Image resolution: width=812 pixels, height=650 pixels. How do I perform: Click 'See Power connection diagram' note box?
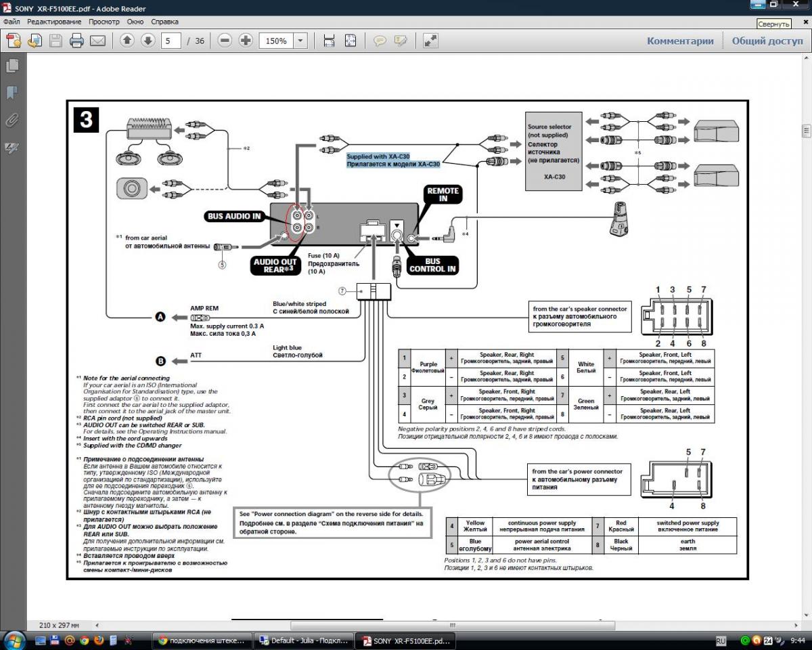tap(332, 523)
